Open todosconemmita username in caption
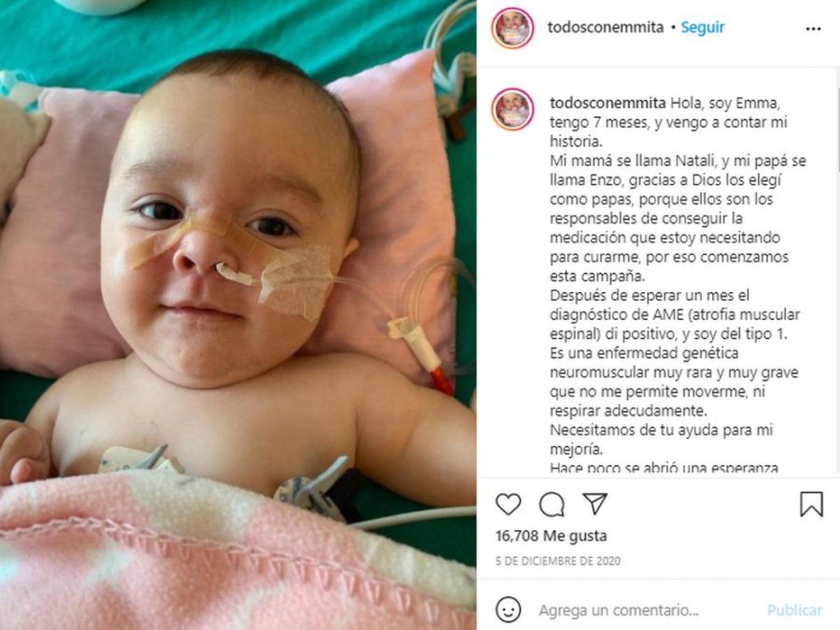The image size is (840, 630). coord(608,103)
